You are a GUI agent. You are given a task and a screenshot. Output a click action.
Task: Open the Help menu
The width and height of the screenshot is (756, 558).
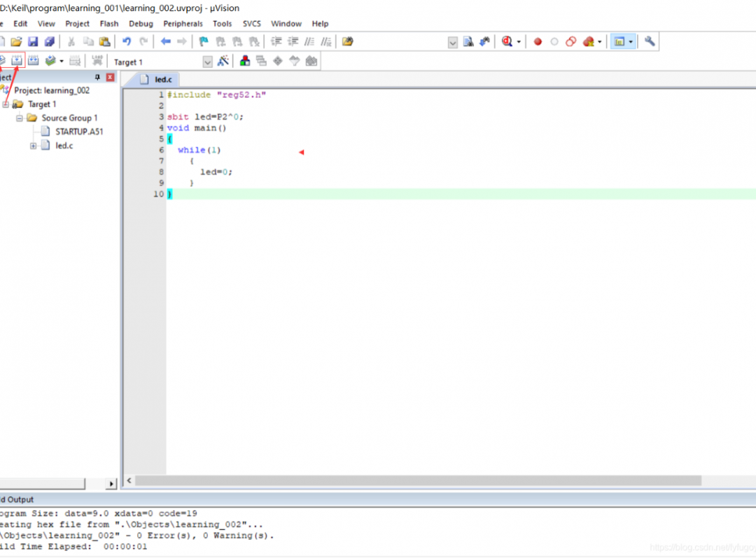tap(320, 24)
